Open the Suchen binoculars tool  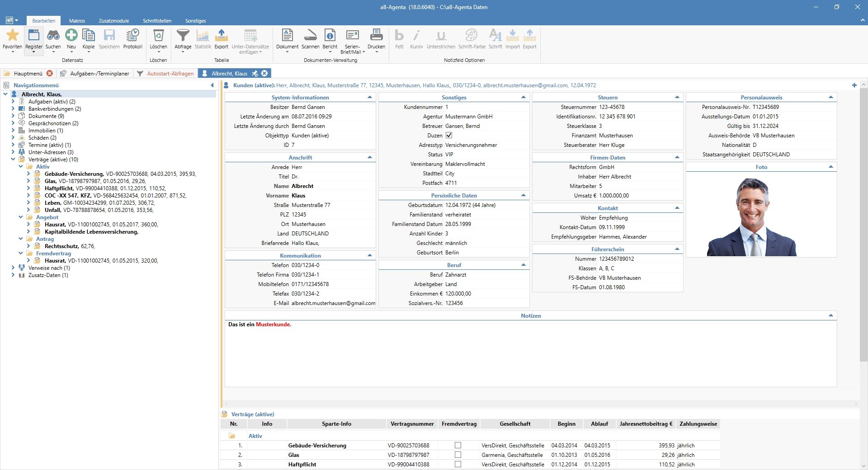pyautogui.click(x=53, y=36)
